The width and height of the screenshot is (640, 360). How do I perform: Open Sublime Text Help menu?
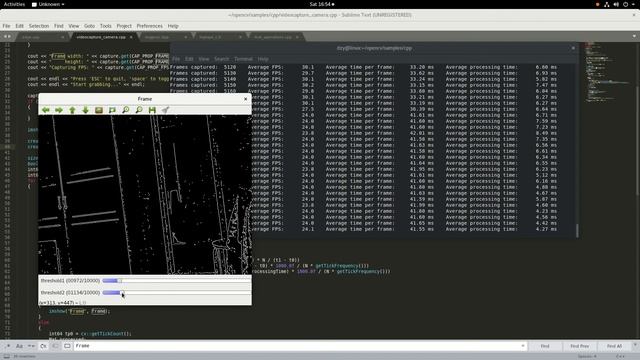coord(173,26)
